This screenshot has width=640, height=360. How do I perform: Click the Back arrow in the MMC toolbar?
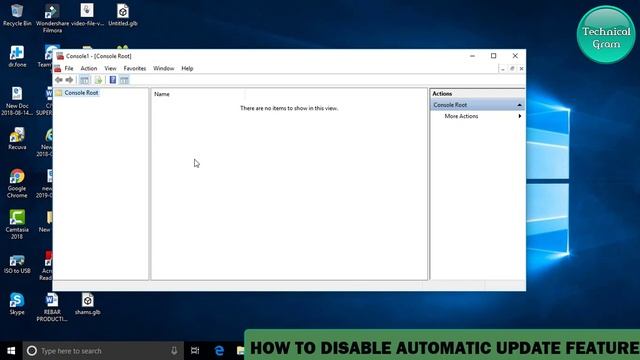coord(59,80)
